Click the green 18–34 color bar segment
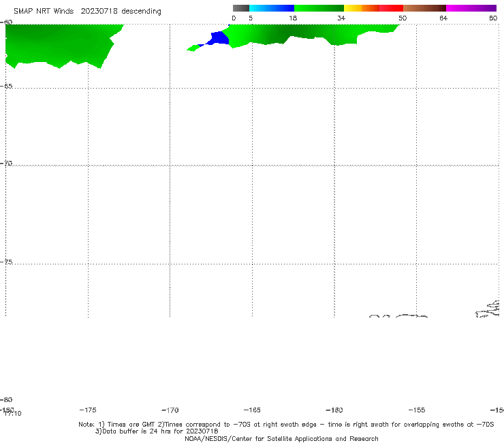Screen dimensions: 504x443 [x=319, y=8]
